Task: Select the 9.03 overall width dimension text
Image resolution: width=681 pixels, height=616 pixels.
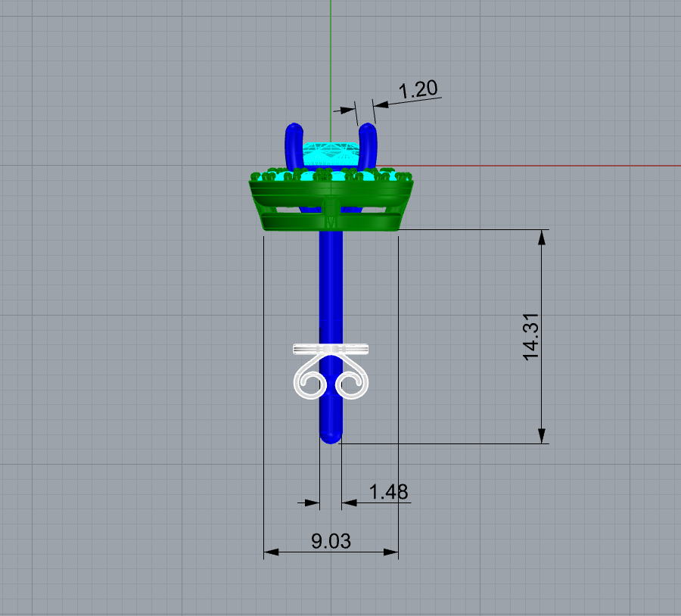Action: [331, 541]
